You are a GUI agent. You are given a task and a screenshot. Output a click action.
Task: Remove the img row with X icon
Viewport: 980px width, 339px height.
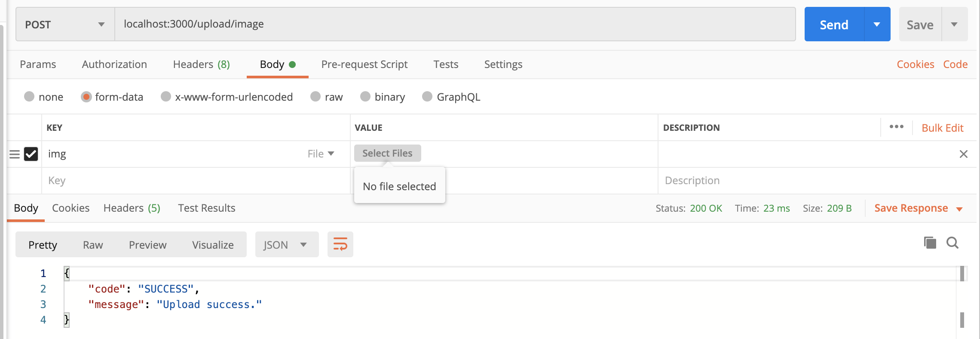[963, 154]
